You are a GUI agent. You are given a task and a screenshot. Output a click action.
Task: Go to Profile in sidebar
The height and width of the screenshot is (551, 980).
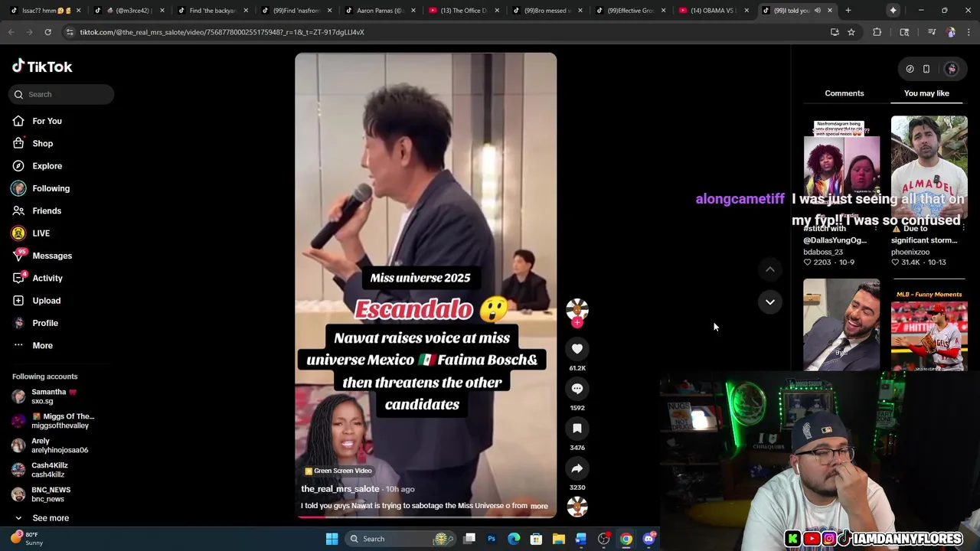(x=35, y=323)
